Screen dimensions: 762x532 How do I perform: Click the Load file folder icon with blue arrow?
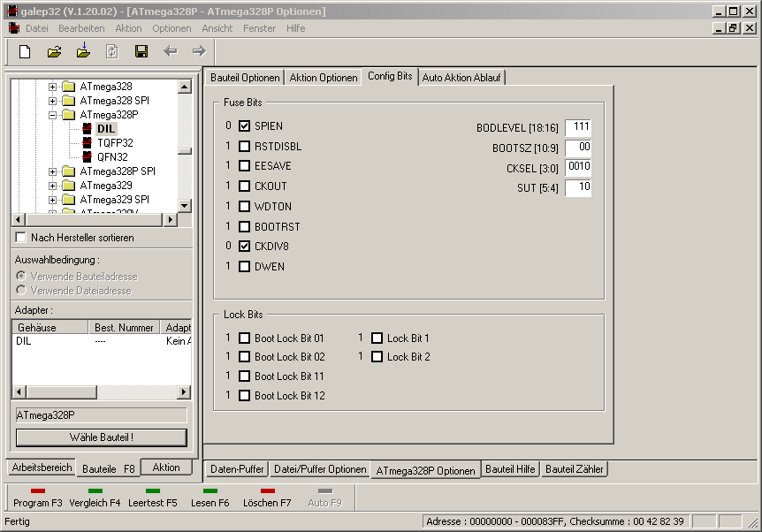pos(84,50)
